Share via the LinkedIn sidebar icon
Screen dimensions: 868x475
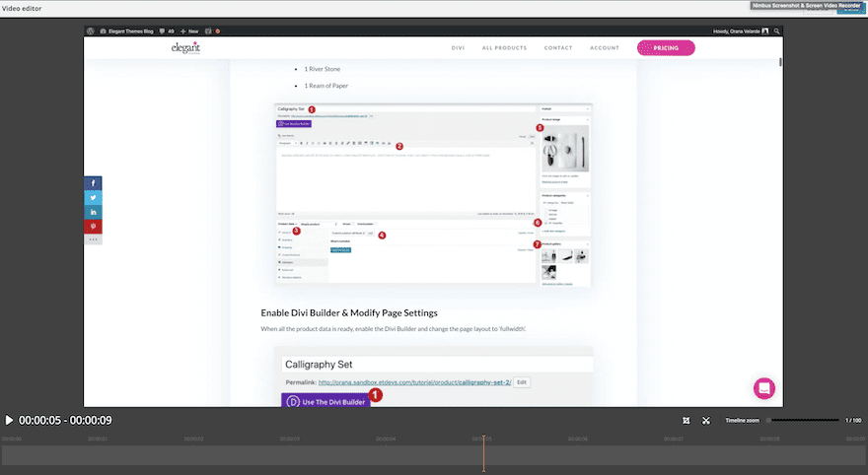pyautogui.click(x=93, y=212)
